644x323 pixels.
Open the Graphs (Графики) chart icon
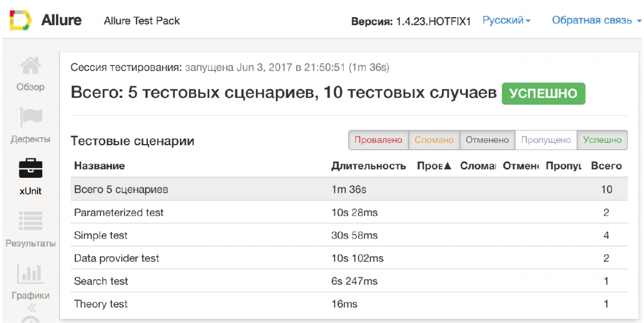point(30,274)
